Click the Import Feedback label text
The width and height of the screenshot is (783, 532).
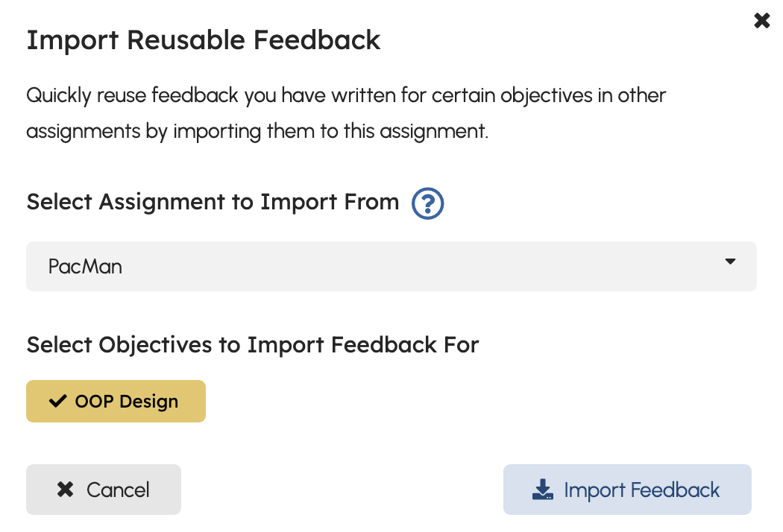(x=641, y=490)
